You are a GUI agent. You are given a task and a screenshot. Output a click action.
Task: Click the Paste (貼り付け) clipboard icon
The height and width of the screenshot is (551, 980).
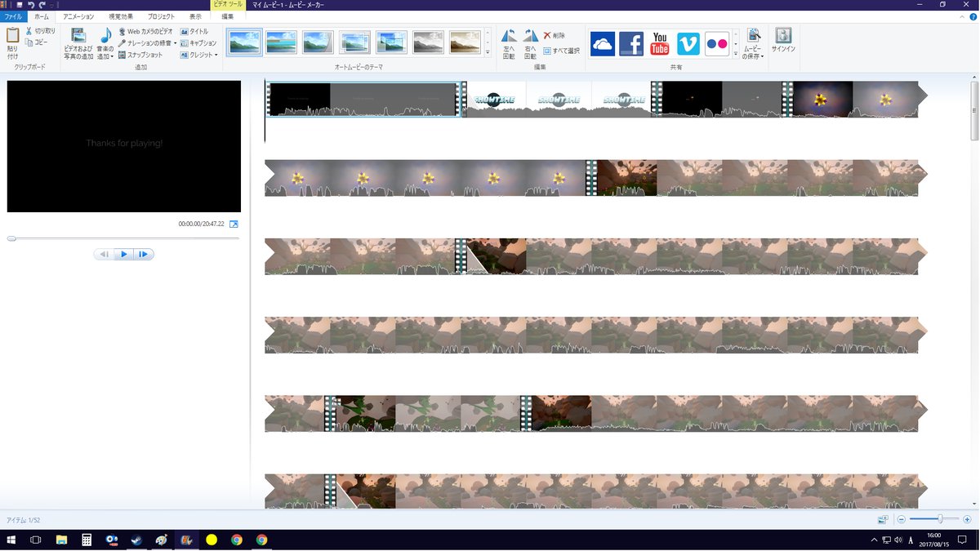[12, 35]
